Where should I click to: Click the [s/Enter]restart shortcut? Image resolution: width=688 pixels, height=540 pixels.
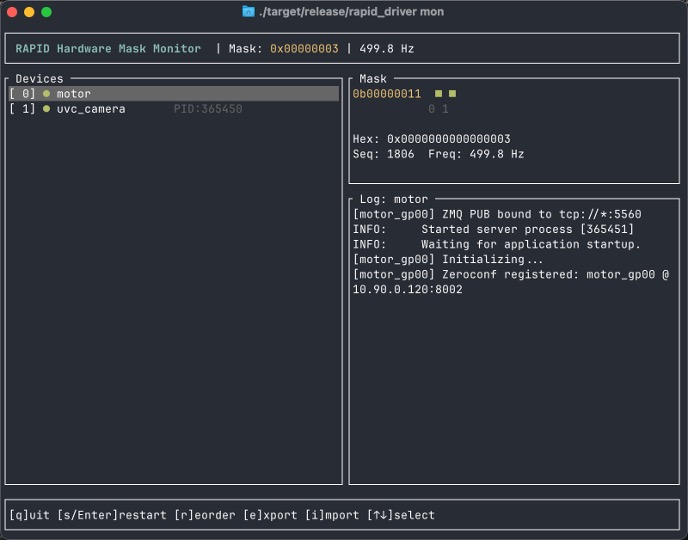pyautogui.click(x=111, y=515)
